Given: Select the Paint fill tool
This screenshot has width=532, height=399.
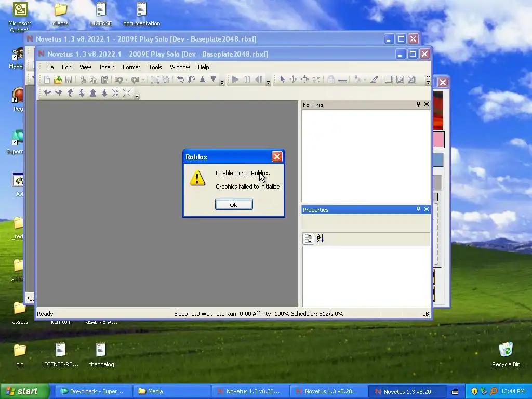Looking at the screenshot, I should click(x=357, y=79).
